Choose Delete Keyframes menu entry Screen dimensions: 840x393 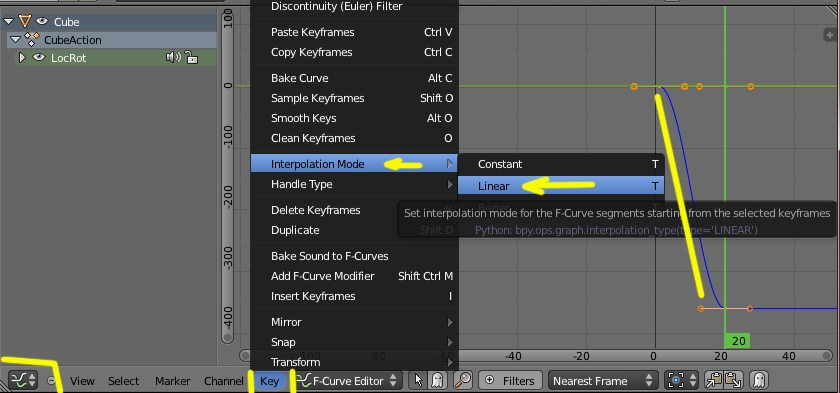[x=355, y=210]
